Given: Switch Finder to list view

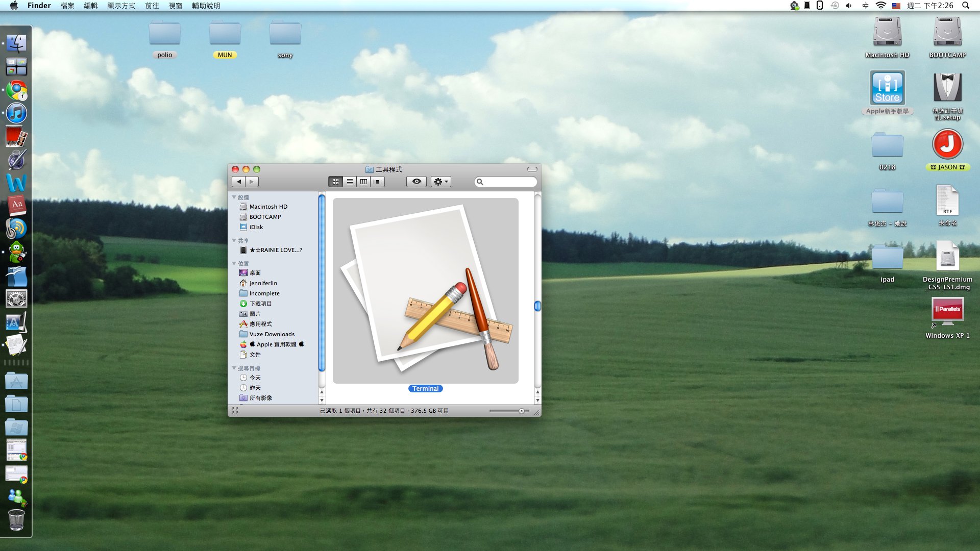Looking at the screenshot, I should (350, 182).
